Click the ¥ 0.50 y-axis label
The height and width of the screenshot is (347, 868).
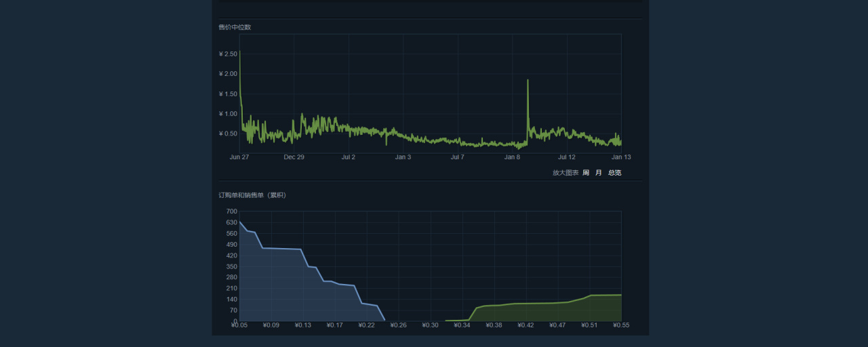click(228, 134)
